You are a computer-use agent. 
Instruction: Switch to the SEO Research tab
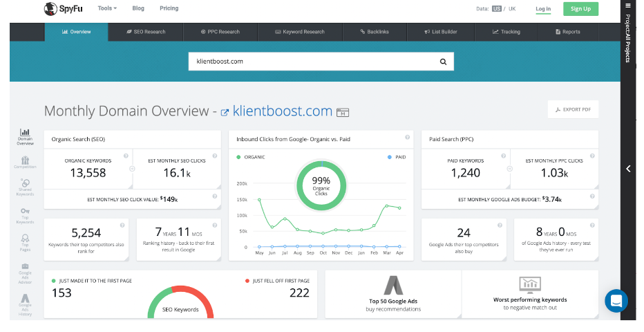(145, 32)
